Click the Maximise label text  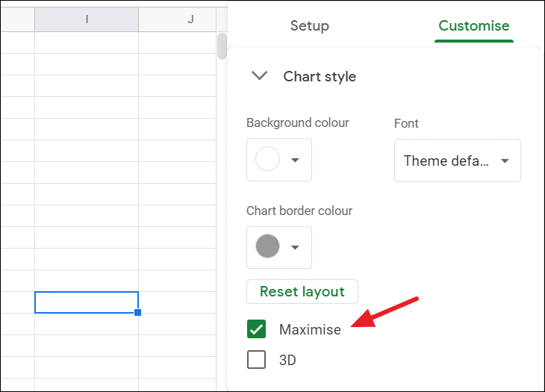pos(310,329)
